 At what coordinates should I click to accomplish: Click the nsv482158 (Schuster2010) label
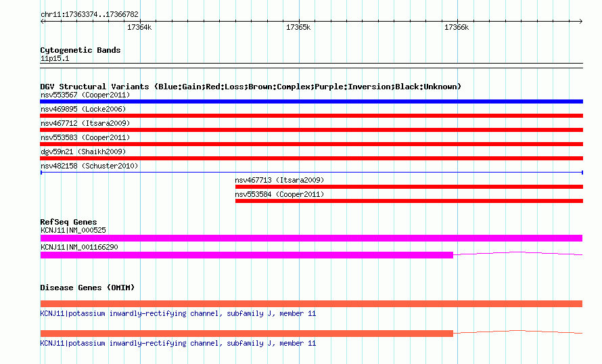click(x=89, y=166)
